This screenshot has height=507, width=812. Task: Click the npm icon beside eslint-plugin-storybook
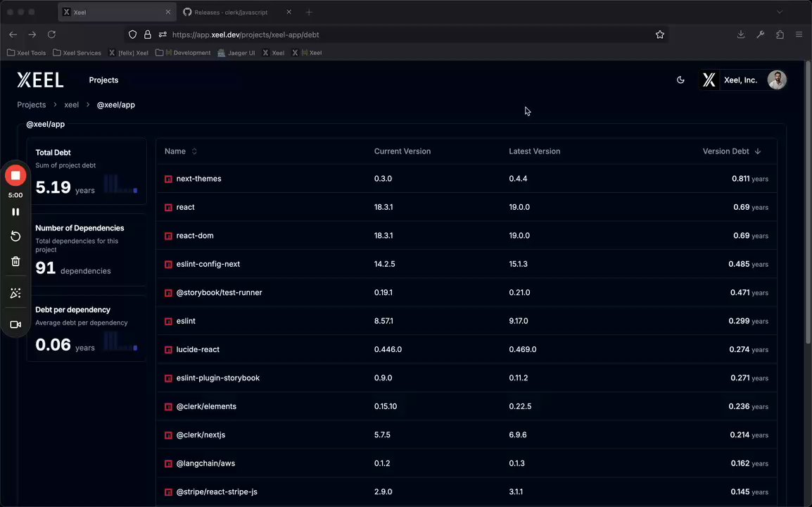click(x=168, y=378)
